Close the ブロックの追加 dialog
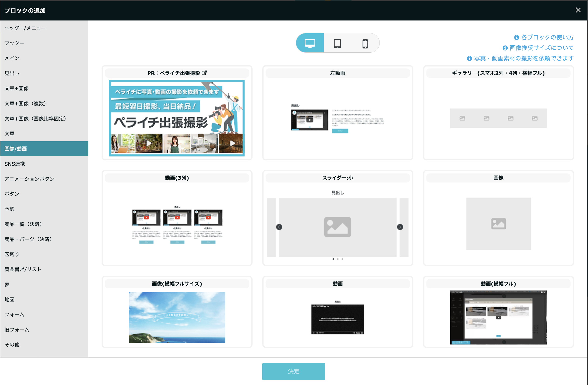 coord(578,10)
